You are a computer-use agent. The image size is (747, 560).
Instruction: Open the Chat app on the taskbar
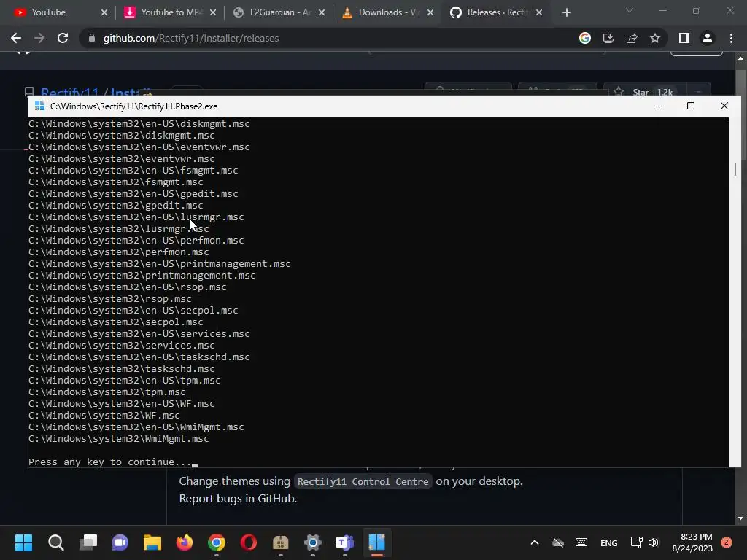[x=120, y=542]
